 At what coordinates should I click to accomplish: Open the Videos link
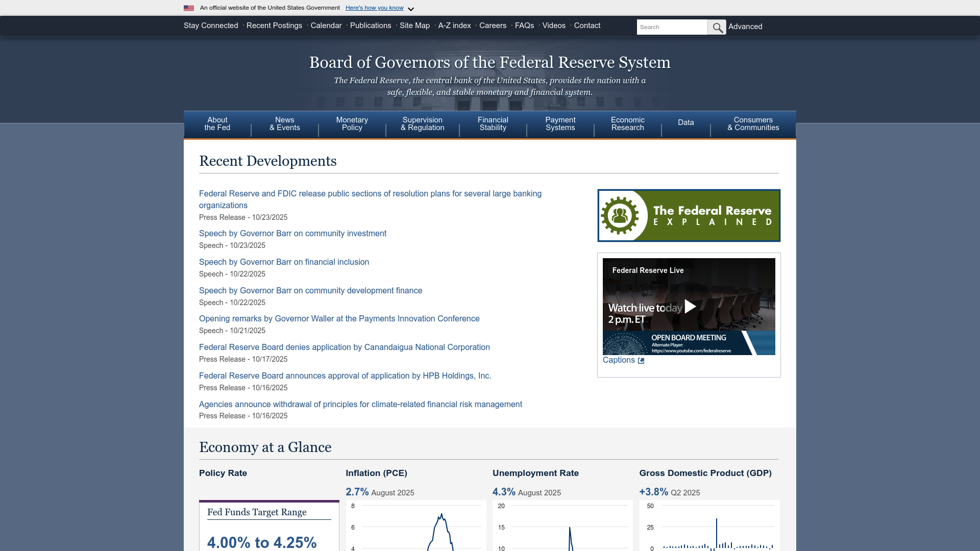(x=554, y=26)
